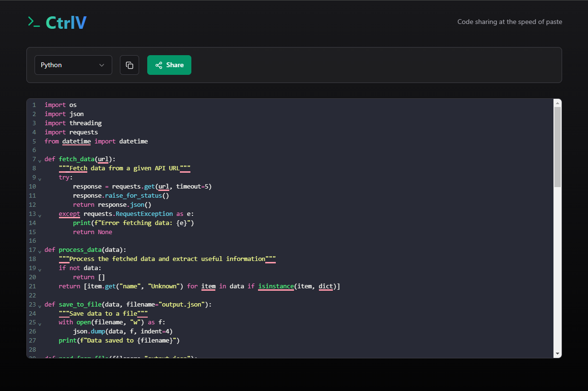Collapse the 'if not data' fold arrow on line 19

pyautogui.click(x=40, y=270)
